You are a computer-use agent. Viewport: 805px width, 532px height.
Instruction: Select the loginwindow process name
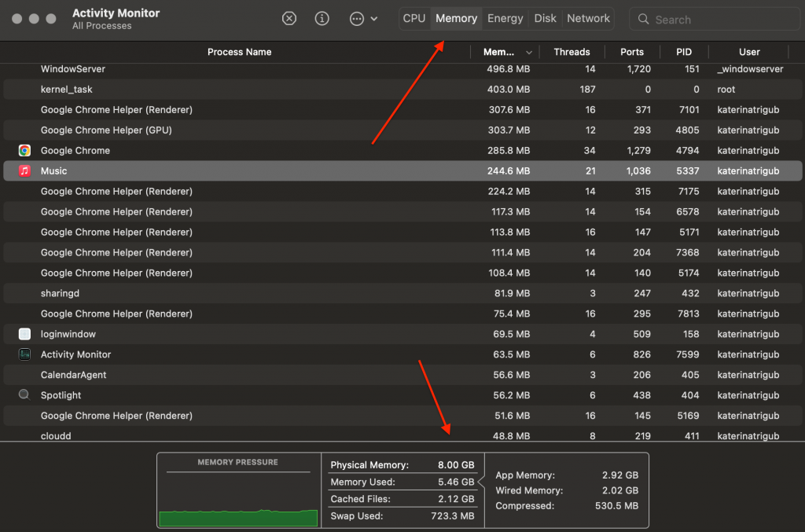68,334
